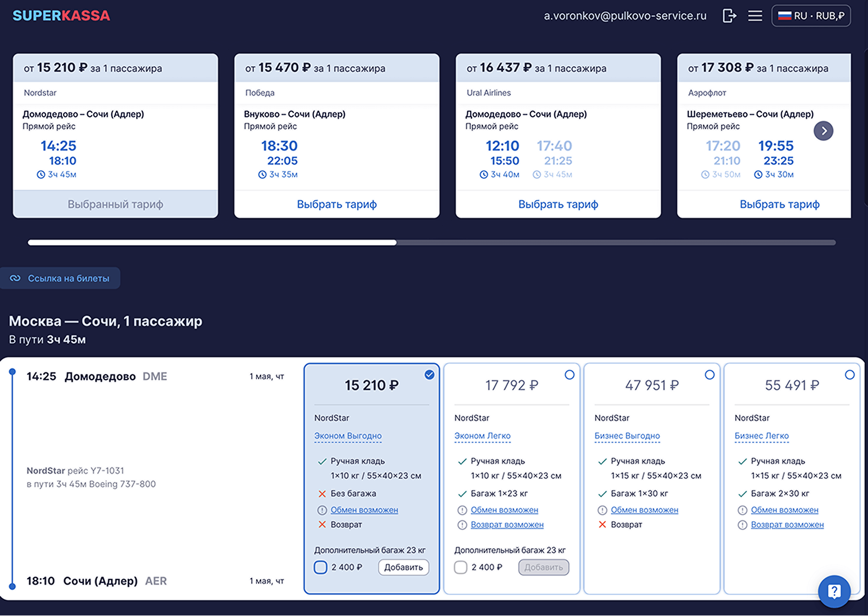Click Обмен возможен link in Бизнес Легко

[784, 510]
